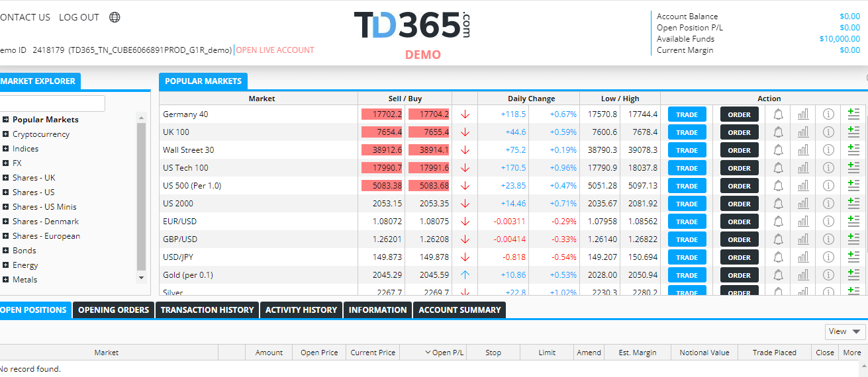Add Germany 40 to watchlist icon
Screen dimensions: 868x377
point(853,114)
